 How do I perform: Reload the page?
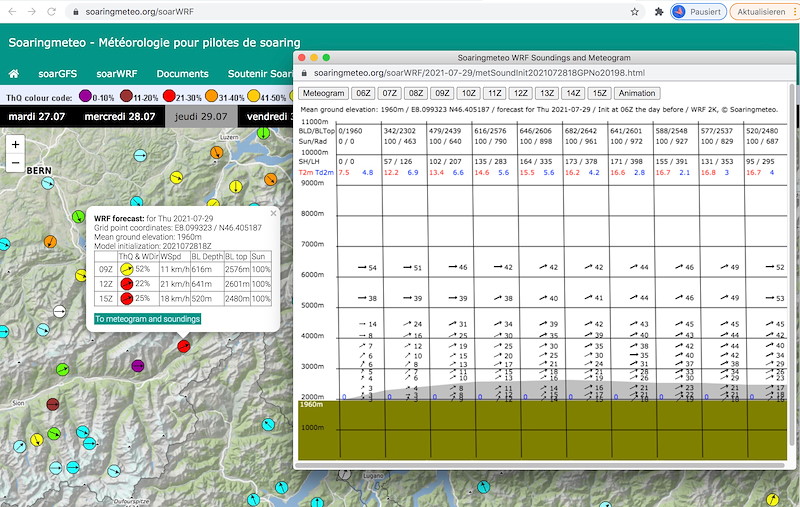tap(51, 11)
